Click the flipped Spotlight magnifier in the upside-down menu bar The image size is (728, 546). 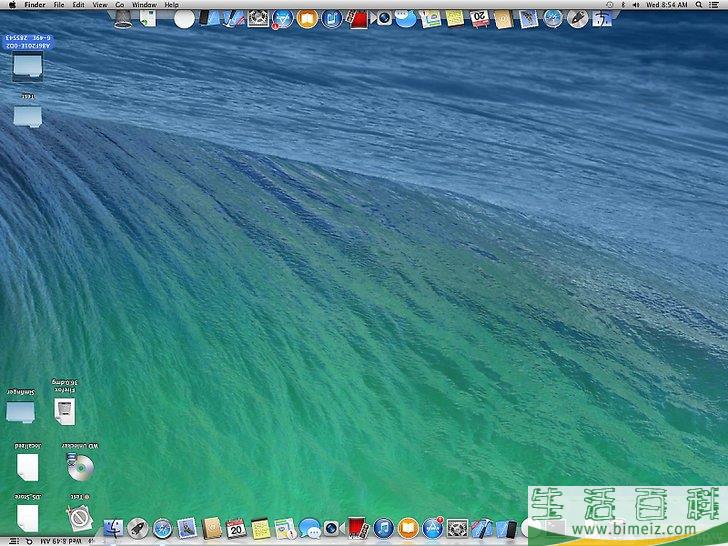[x=29, y=541]
